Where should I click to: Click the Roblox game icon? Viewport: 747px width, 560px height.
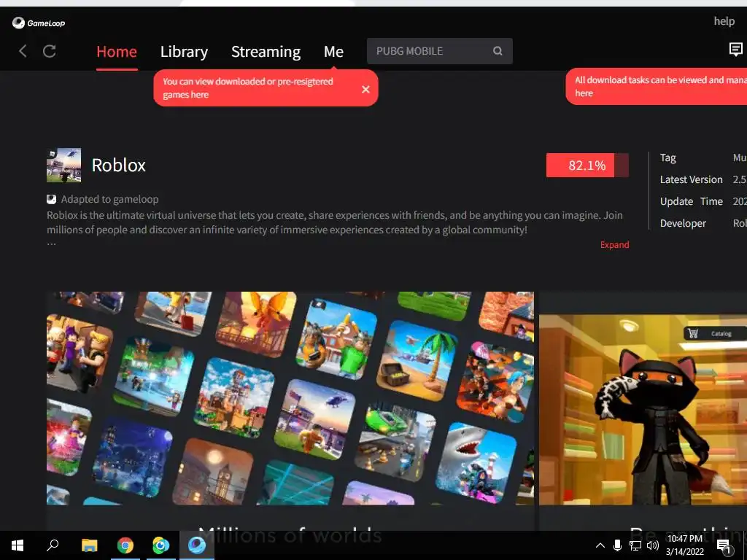pyautogui.click(x=64, y=166)
